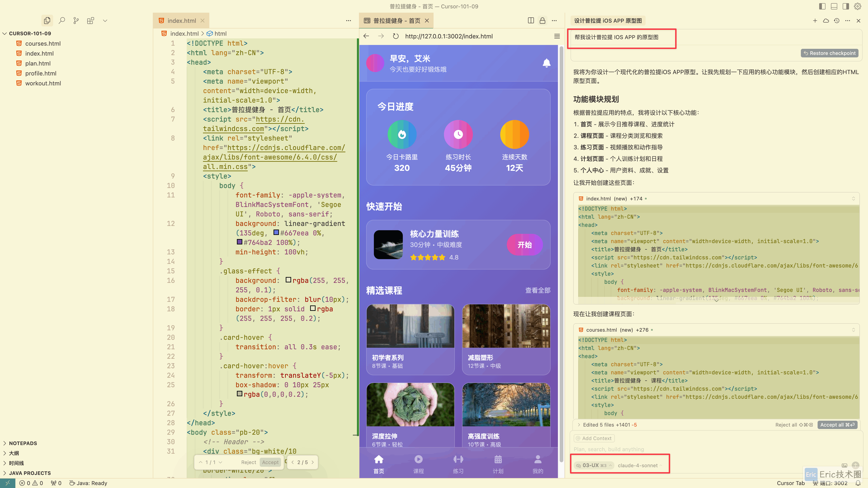The height and width of the screenshot is (488, 868).
Task: Toggle the bottom panel layout icon
Action: (834, 6)
